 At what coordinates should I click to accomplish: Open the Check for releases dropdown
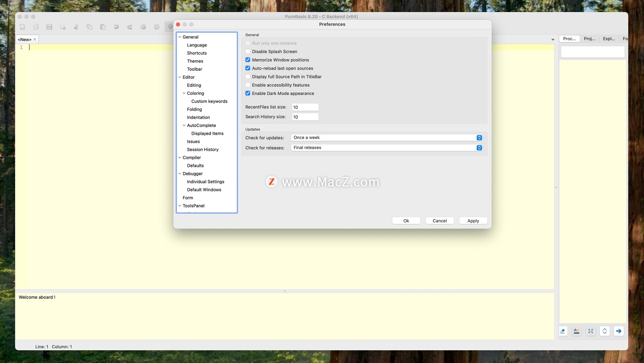coord(386,147)
